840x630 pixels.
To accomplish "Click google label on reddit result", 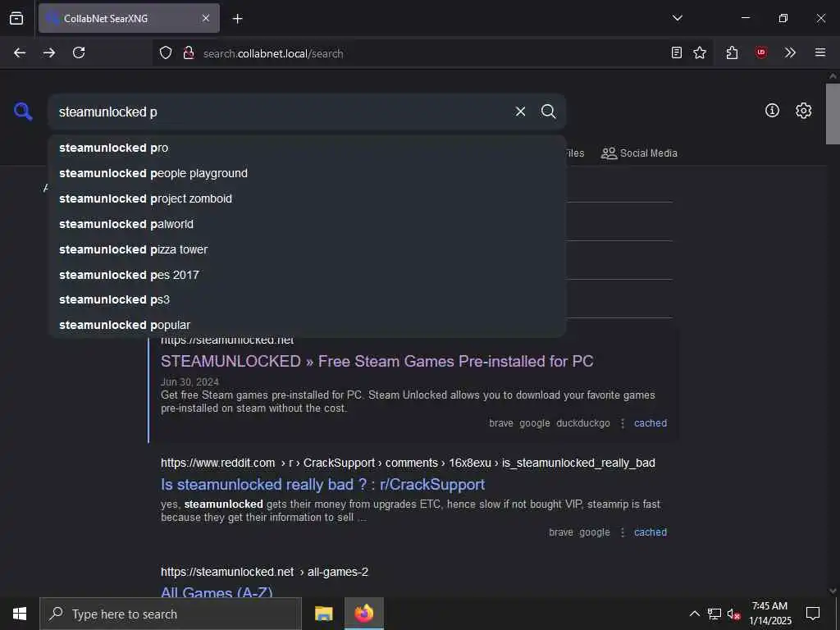I will (595, 532).
